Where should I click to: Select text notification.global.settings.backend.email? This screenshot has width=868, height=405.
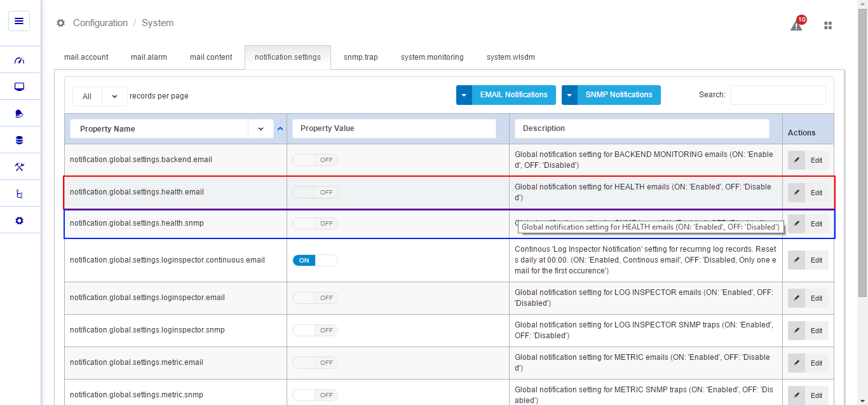coord(141,160)
